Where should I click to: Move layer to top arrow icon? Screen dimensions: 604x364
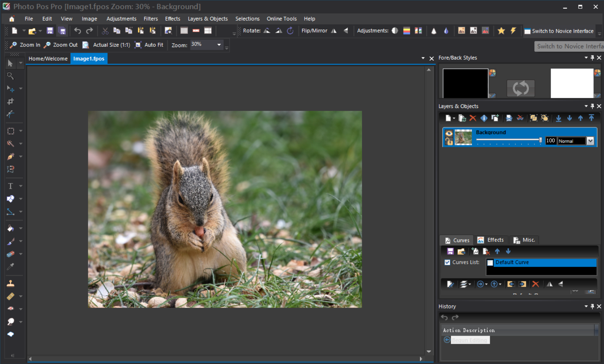(x=591, y=118)
